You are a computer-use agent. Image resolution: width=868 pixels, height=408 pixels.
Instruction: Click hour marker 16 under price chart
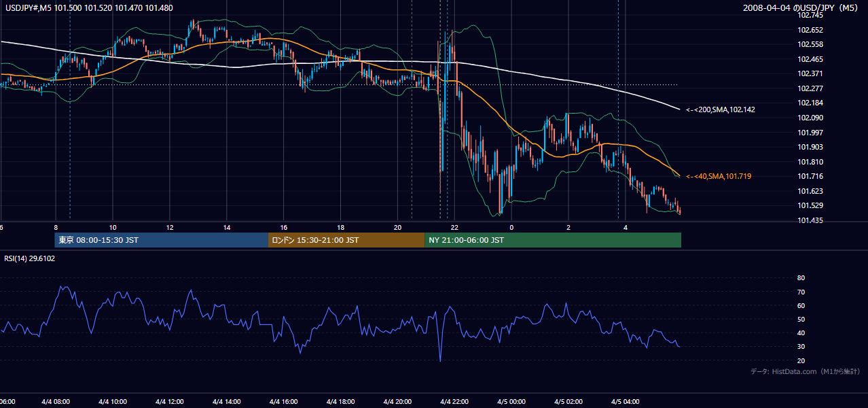point(284,228)
